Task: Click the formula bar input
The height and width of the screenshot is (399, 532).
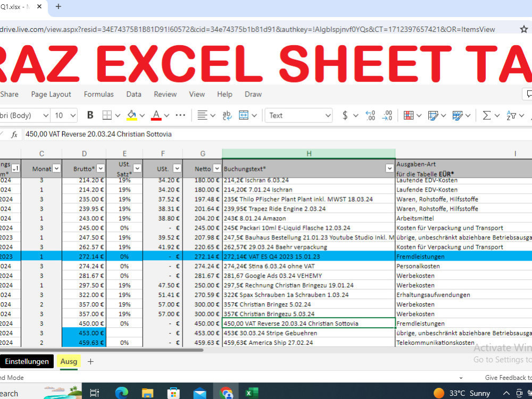Action: tap(278, 135)
